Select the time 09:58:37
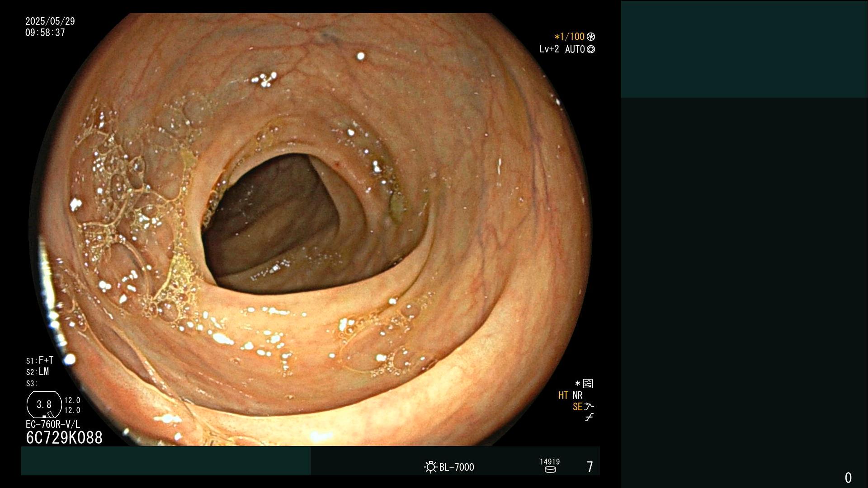This screenshot has width=868, height=488. pyautogui.click(x=45, y=33)
